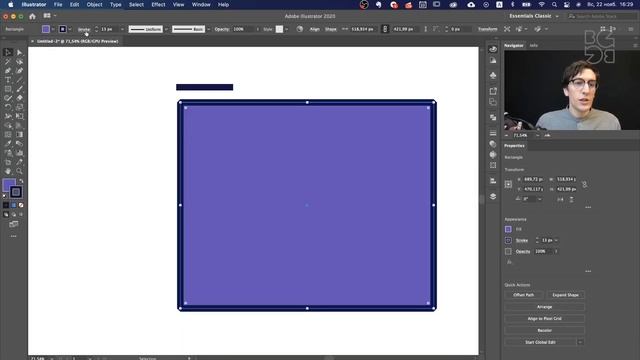Toggle Constrain Width and Height Proportions in Properties

pos(584,184)
